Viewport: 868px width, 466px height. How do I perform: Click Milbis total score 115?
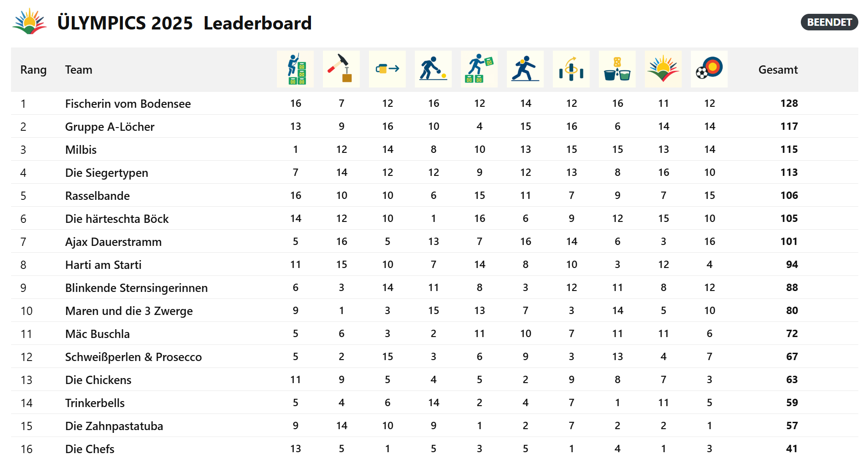click(789, 149)
